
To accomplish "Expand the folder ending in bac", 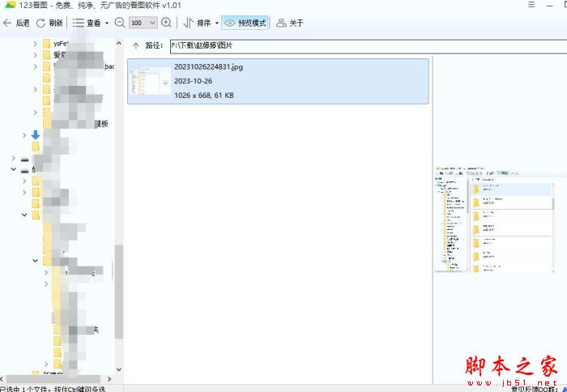I will coord(35,66).
